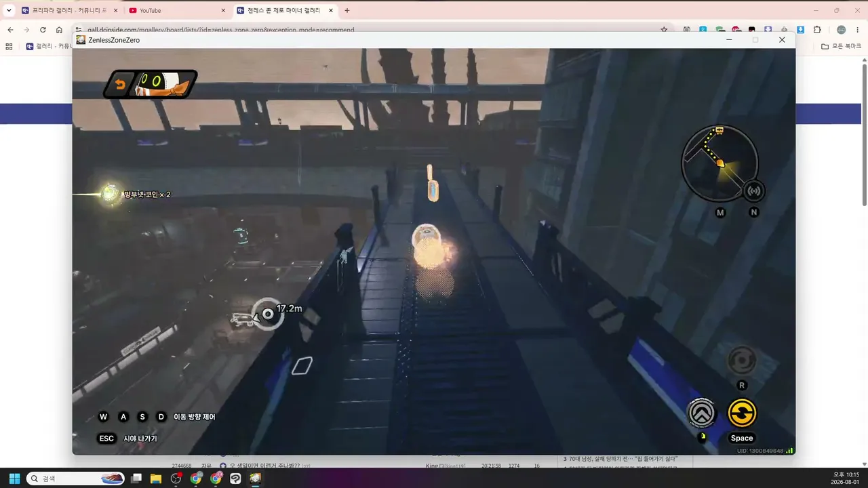Click the W movement key hint

[103, 417]
